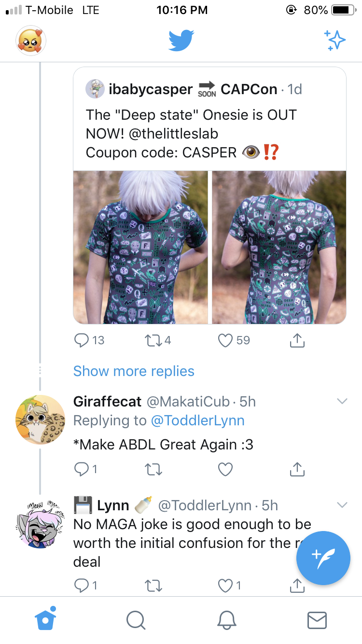This screenshot has height=644, width=362.
Task: Open Giraffecat's cat profile picture
Action: pyautogui.click(x=40, y=419)
